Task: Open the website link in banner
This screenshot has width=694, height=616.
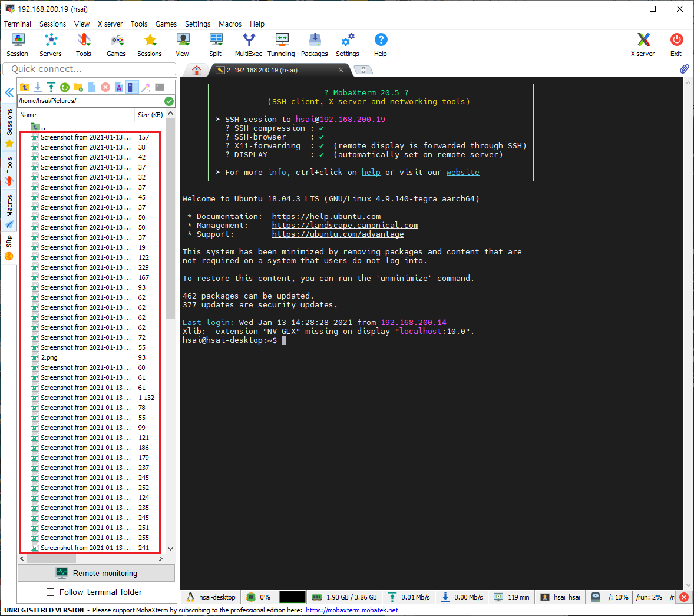Action: (462, 173)
